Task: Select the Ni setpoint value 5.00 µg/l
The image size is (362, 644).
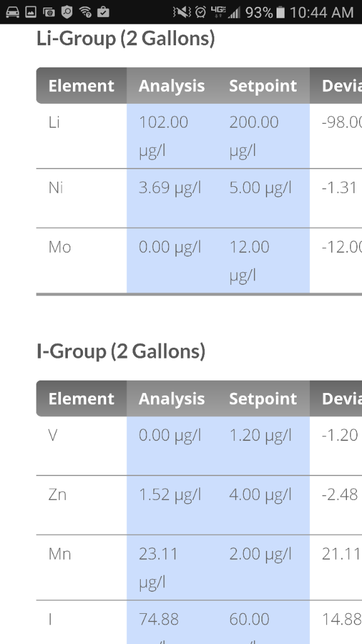Action: (260, 187)
